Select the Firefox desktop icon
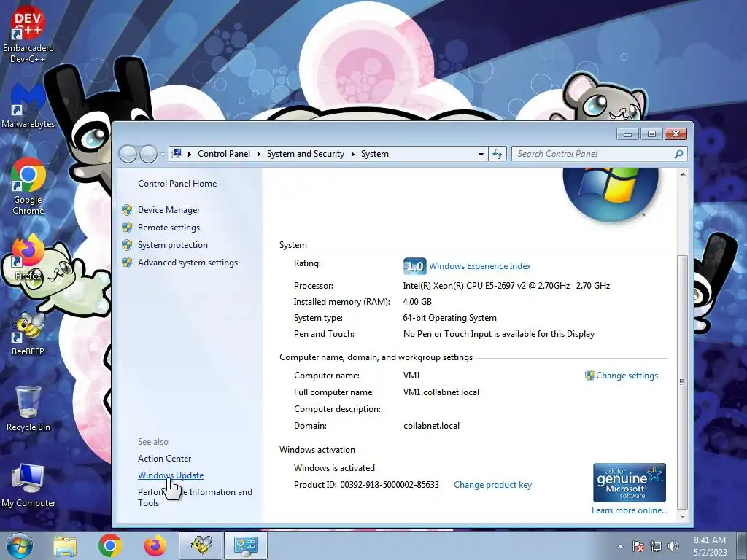The image size is (747, 560). (28, 257)
